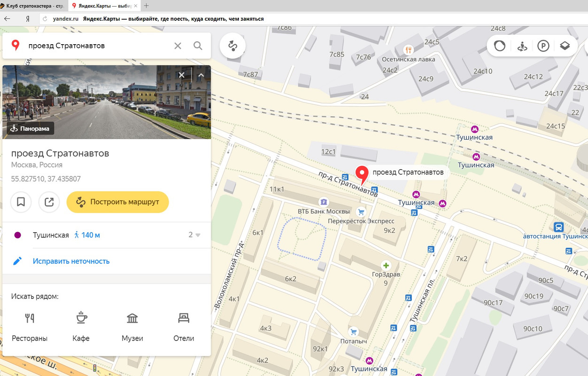Screen dimensions: 588x376
Task: Click the building label 11к1
Action: pyautogui.click(x=277, y=189)
